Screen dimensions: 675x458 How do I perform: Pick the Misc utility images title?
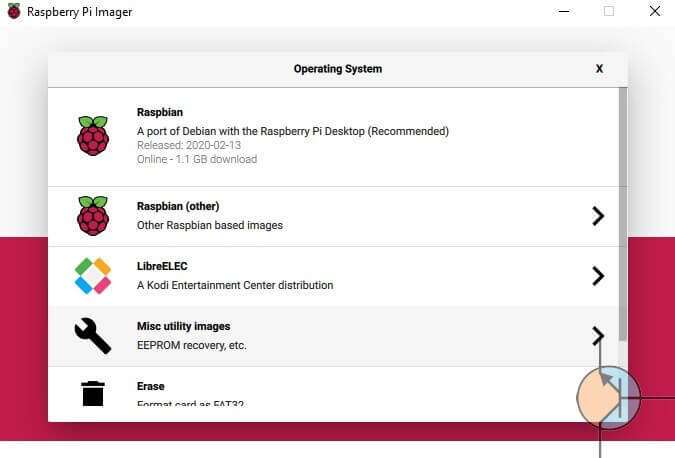pos(183,326)
